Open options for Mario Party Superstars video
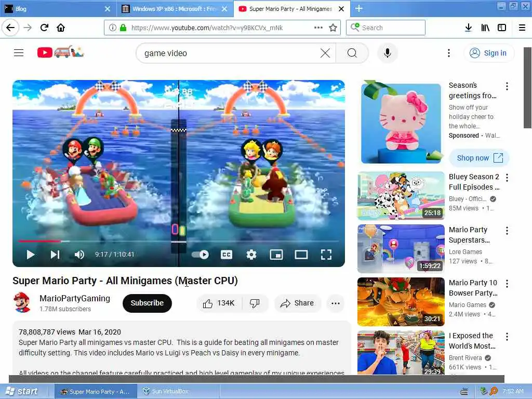 coord(507,231)
